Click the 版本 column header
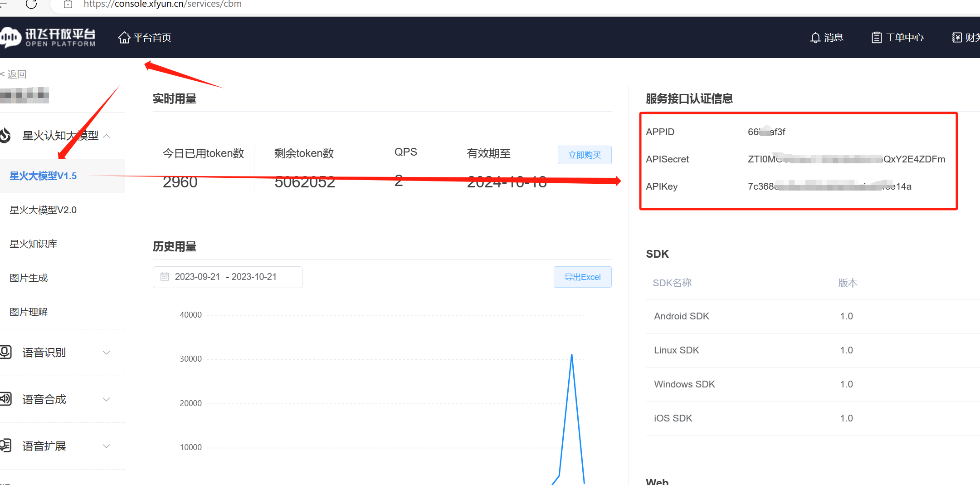Screen dimensions: 980x485 pyautogui.click(x=848, y=283)
